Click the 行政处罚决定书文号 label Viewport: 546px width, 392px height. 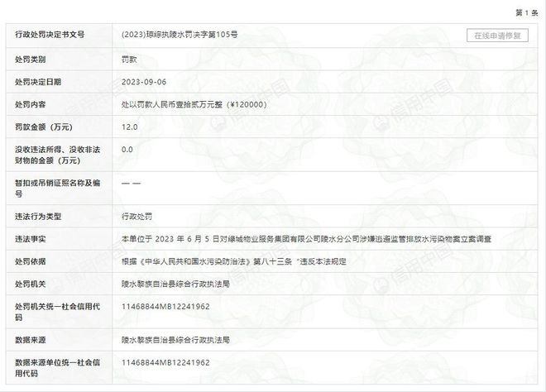50,35
